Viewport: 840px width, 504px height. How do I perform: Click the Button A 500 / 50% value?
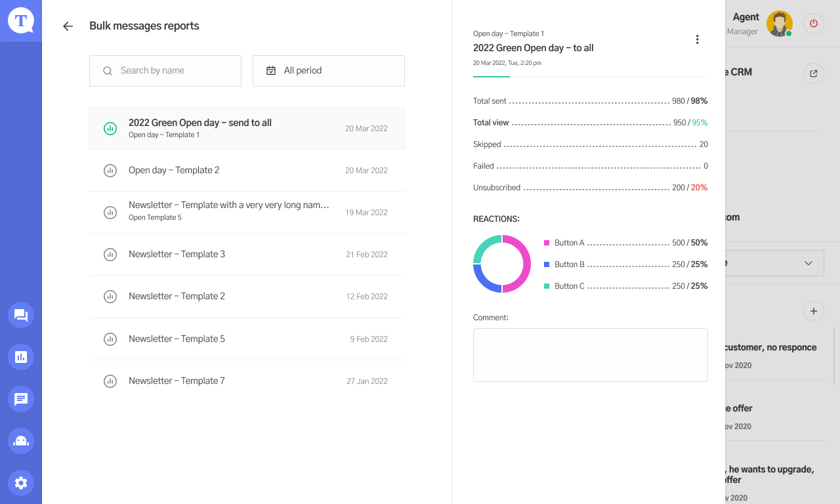tap(690, 243)
